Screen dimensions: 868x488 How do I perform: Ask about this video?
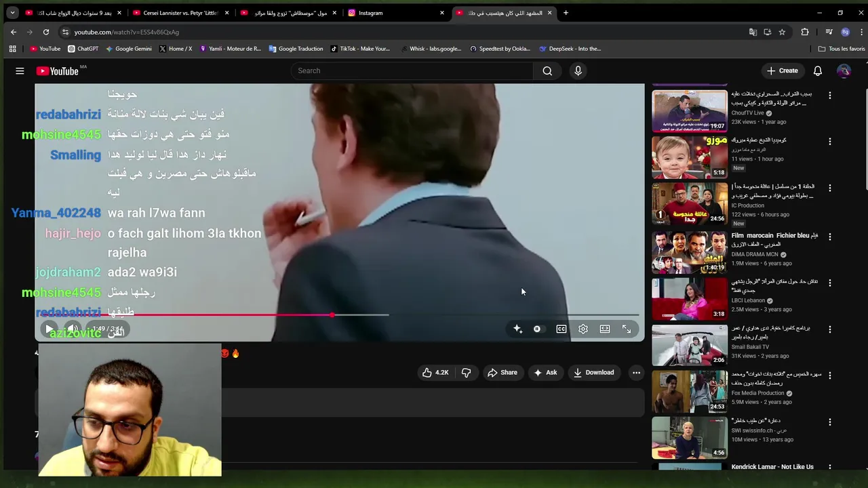[x=545, y=372]
